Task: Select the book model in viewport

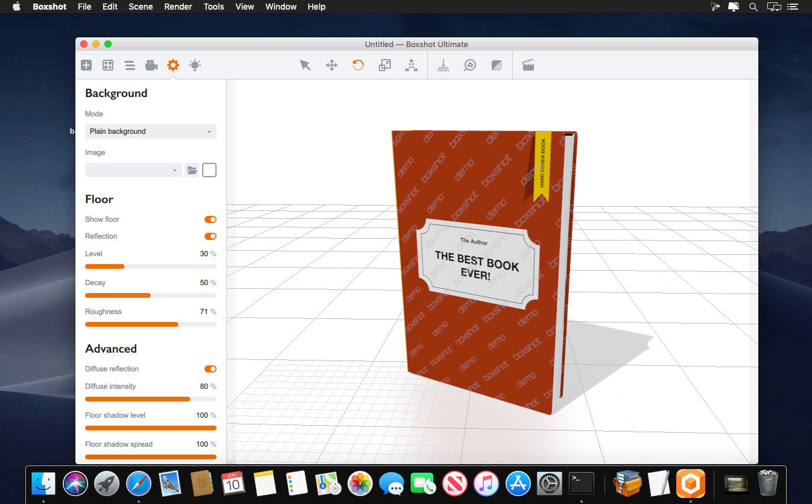Action: (486, 271)
